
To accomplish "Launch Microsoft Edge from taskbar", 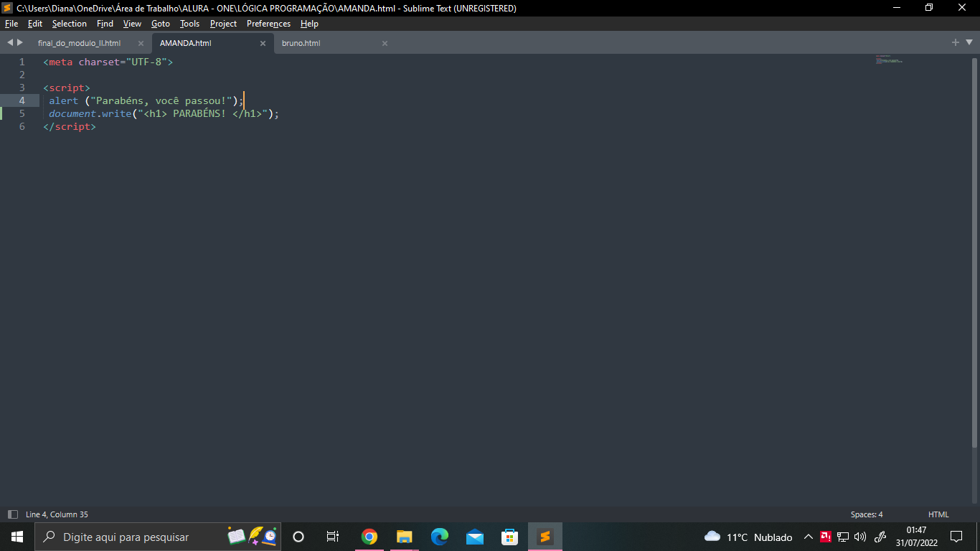I will coord(439,537).
